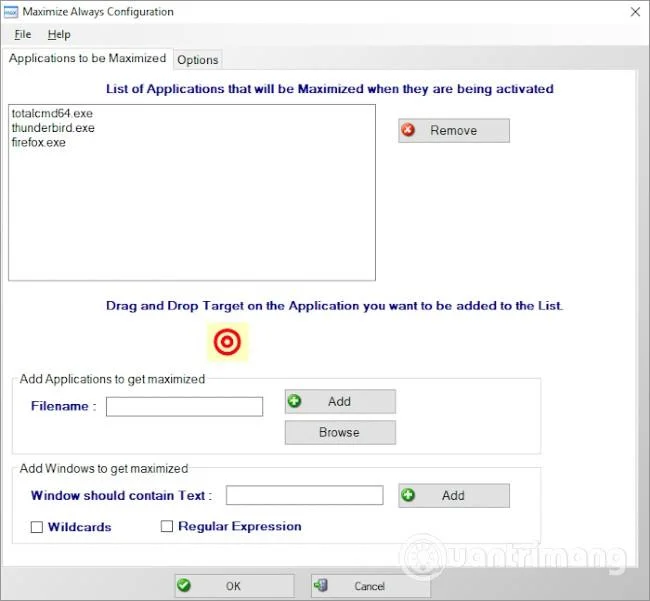Click the Remove button
The image size is (650, 601).
pyautogui.click(x=454, y=131)
